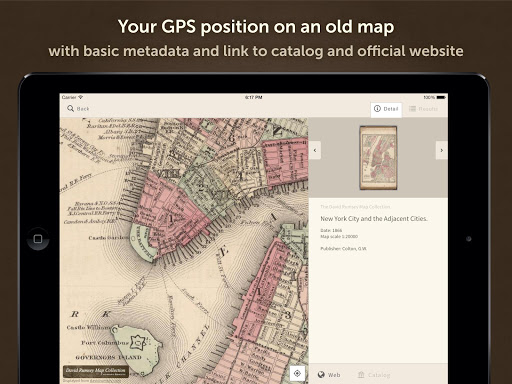This screenshot has height=384, width=512.
Task: Click the Catalog building icon
Action: point(361,375)
